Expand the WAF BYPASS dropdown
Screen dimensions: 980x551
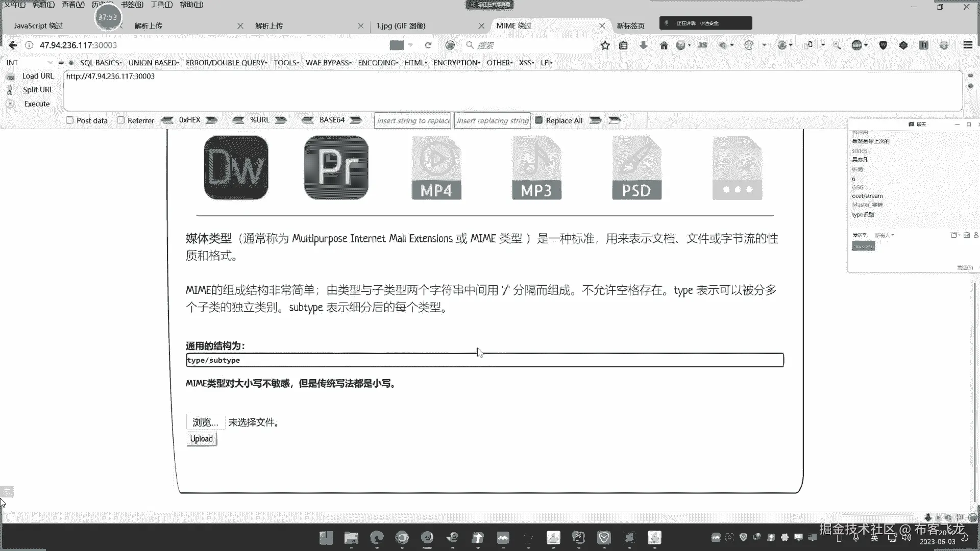pyautogui.click(x=328, y=63)
